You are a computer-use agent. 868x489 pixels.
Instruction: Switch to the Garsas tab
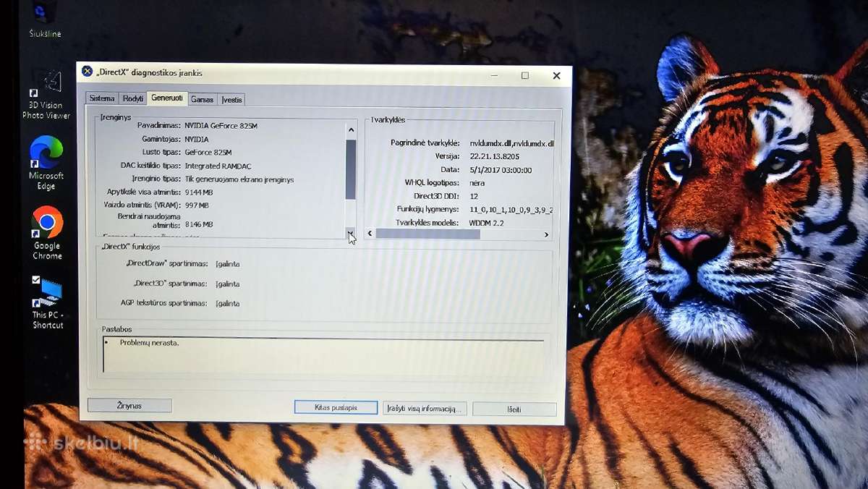203,100
